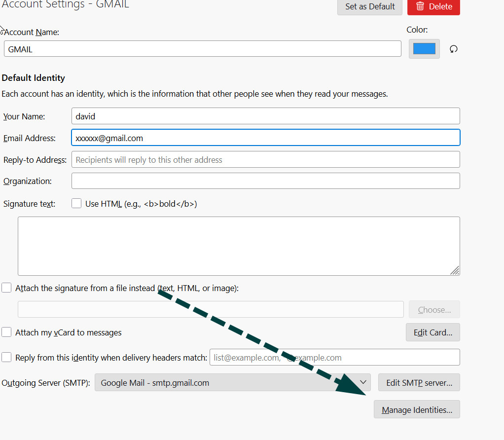Click the Reply-to Address field
The height and width of the screenshot is (440, 504).
(265, 160)
